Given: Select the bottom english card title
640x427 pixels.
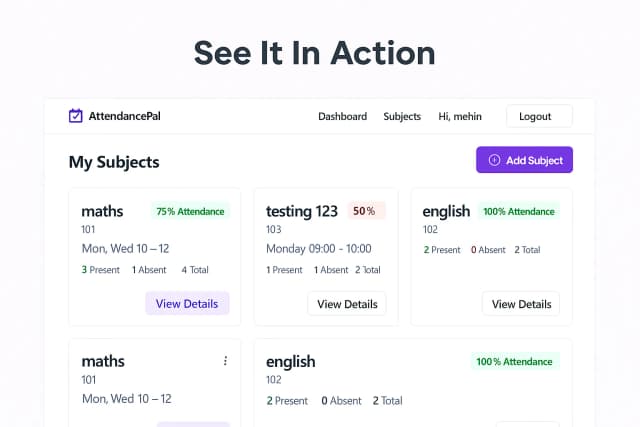Looking at the screenshot, I should (x=290, y=361).
